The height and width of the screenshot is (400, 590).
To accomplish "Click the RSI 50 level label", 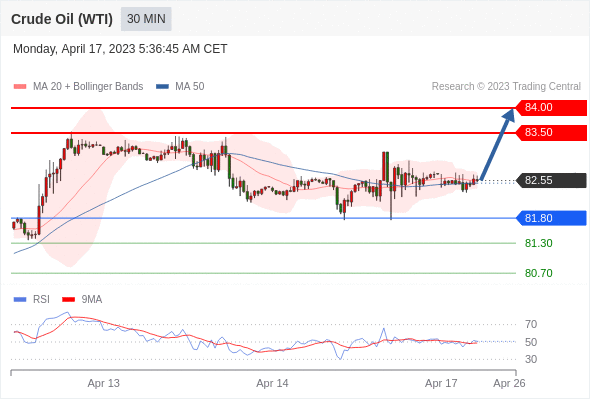I will coord(531,342).
